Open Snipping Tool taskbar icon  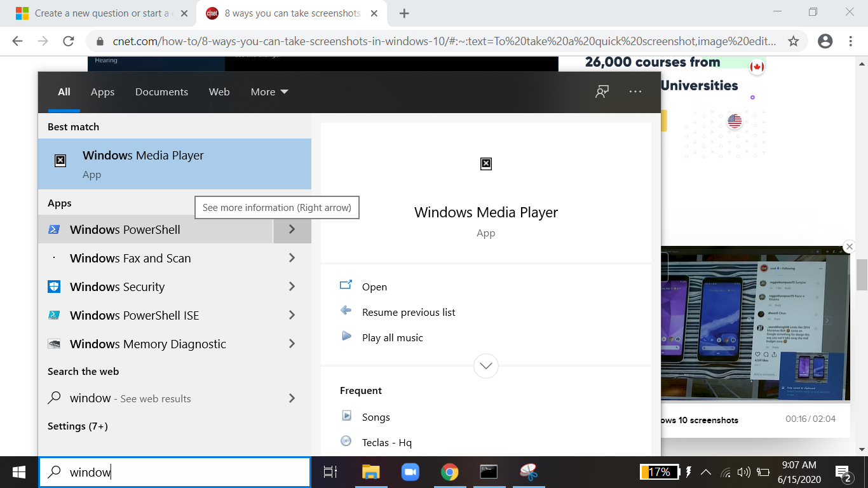[528, 472]
